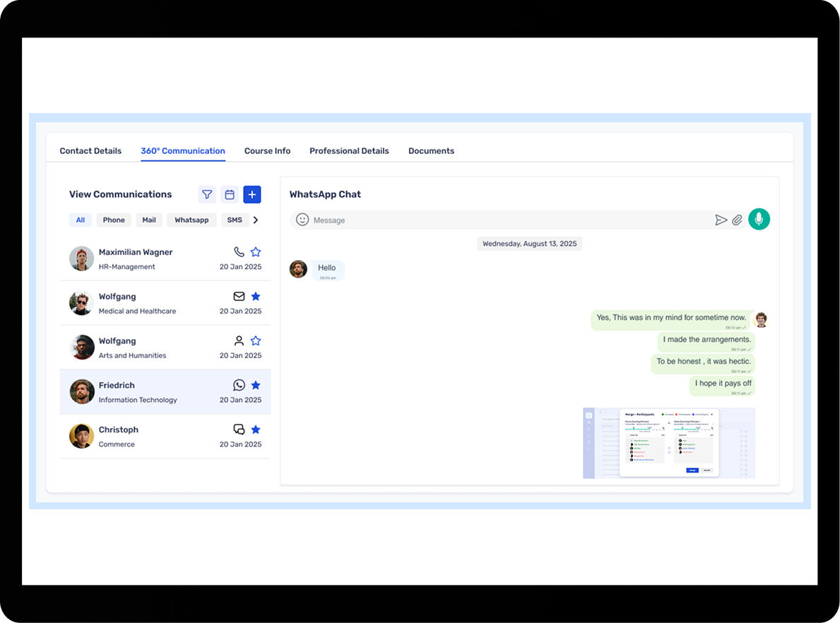Screen dimensions: 840x623
Task: Start voice recording with green microphone button
Action: 759,220
